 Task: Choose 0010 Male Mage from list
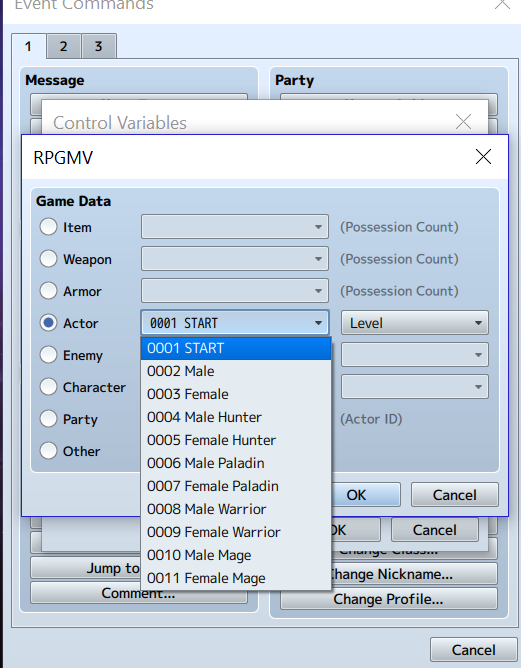point(236,555)
